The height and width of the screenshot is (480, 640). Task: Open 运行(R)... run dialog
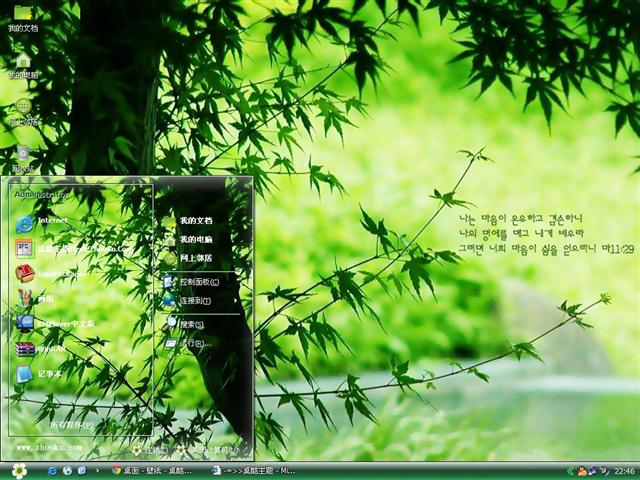pyautogui.click(x=188, y=343)
